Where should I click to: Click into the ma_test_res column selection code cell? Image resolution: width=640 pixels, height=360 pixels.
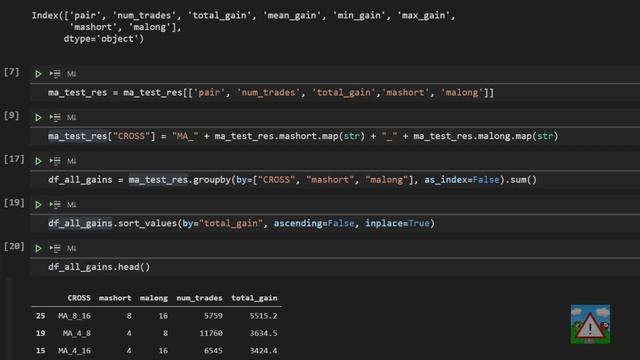tap(335, 93)
